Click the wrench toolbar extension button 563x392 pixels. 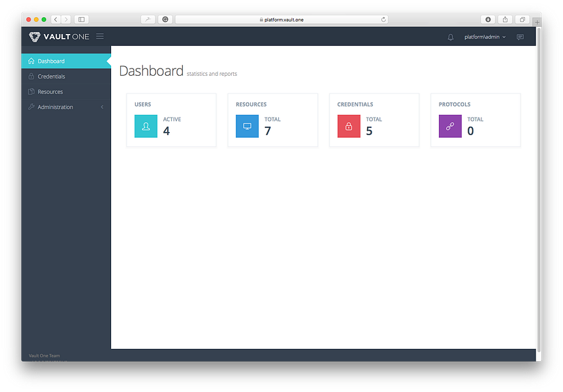148,20
